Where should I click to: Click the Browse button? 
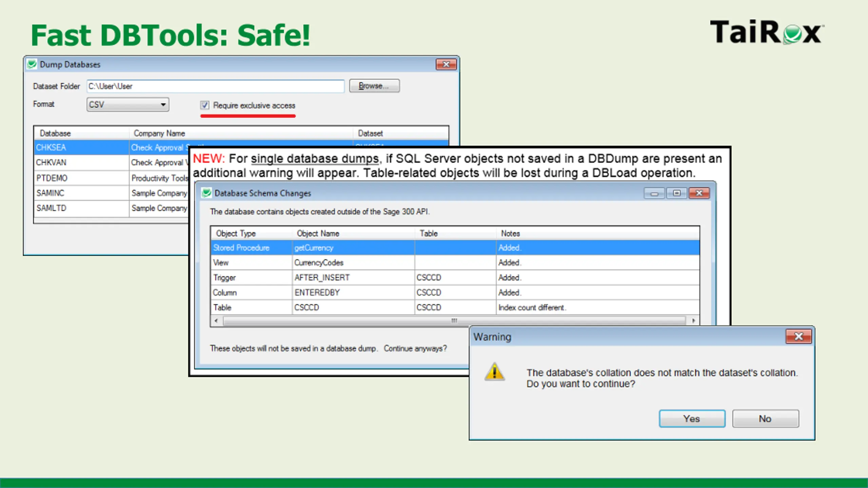[374, 86]
